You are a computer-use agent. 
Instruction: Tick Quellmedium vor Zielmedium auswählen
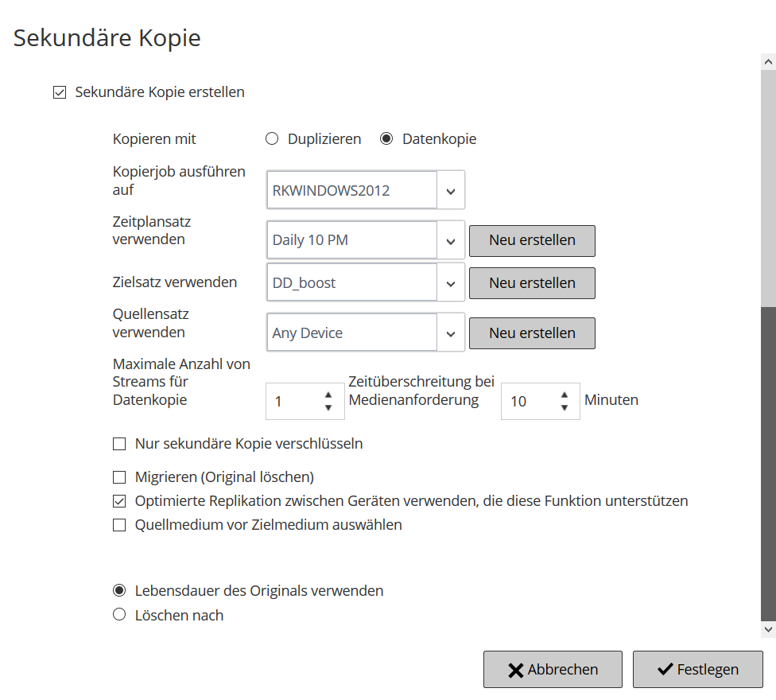coord(119,525)
